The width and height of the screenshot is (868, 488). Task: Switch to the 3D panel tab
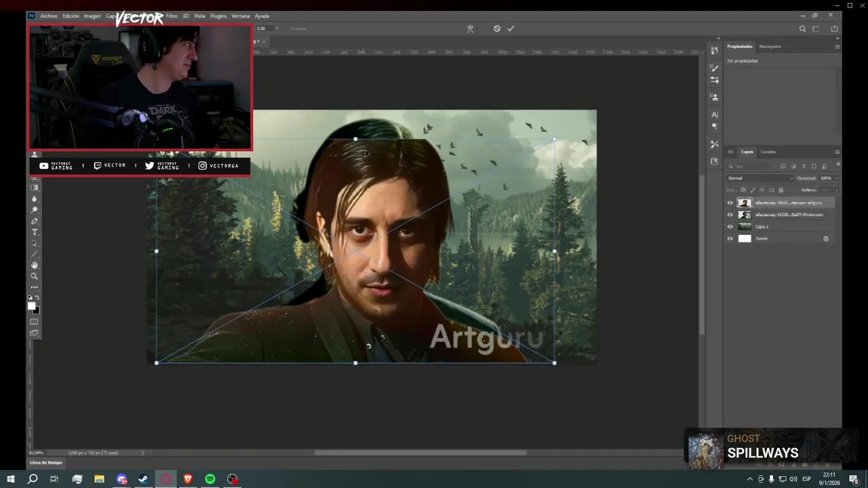(x=730, y=152)
